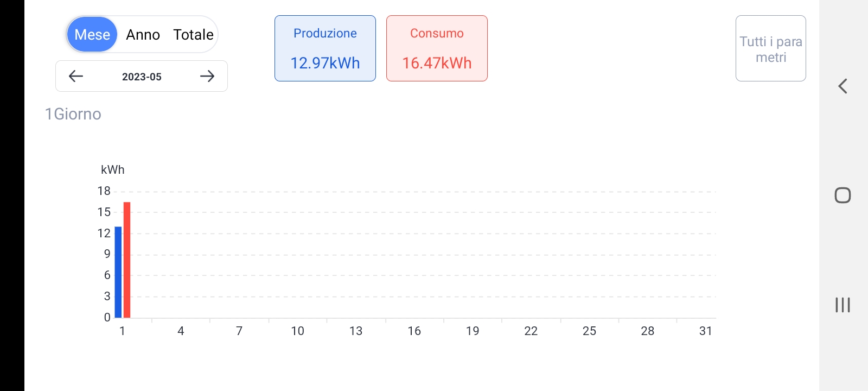The image size is (868, 391).
Task: Click the Consumo 16.47kWh card
Action: pyautogui.click(x=437, y=48)
